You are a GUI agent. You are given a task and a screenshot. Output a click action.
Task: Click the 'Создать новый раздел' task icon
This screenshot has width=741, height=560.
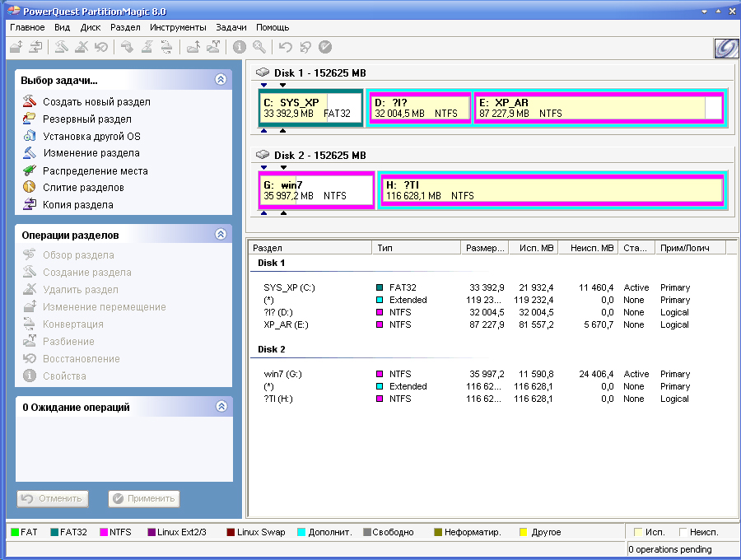[x=30, y=101]
